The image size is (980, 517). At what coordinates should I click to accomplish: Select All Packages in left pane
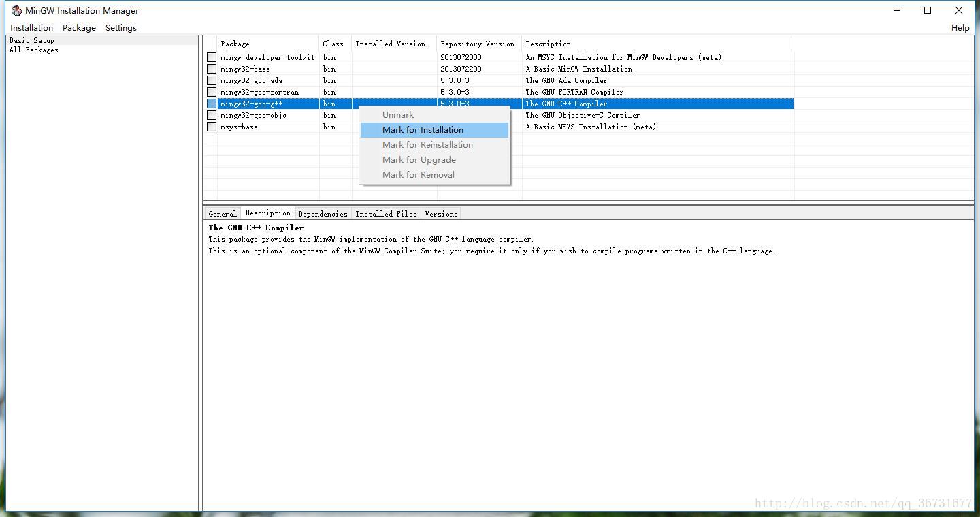[34, 50]
